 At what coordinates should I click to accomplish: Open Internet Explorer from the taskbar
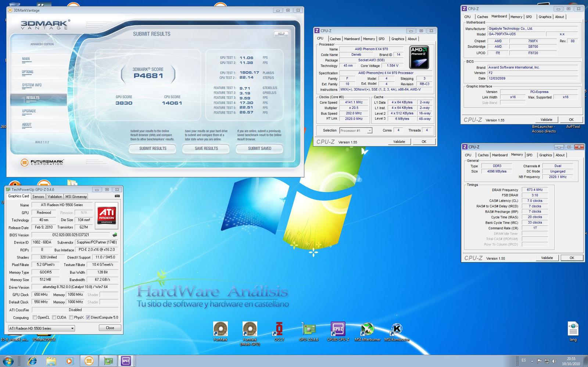32,361
